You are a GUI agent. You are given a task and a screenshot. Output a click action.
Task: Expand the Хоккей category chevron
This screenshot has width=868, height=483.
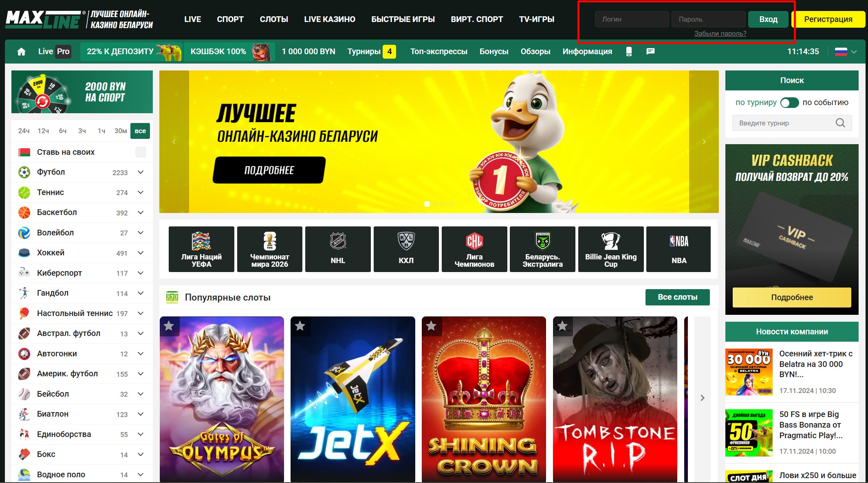[141, 253]
